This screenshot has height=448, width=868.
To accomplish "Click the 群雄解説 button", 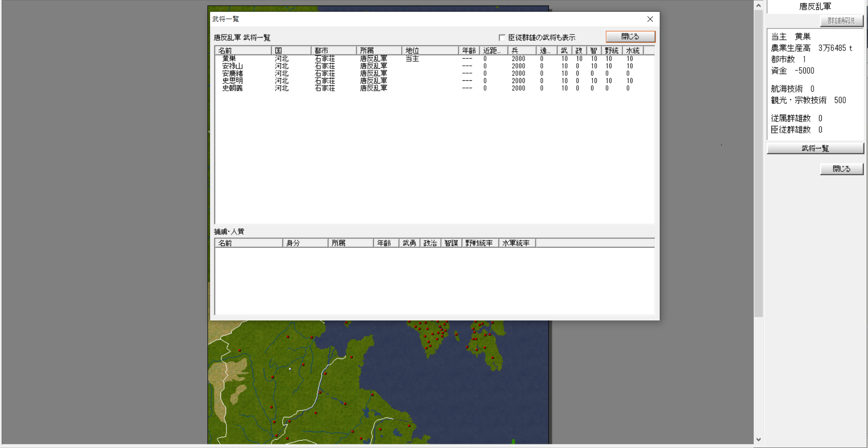I will coord(841,21).
